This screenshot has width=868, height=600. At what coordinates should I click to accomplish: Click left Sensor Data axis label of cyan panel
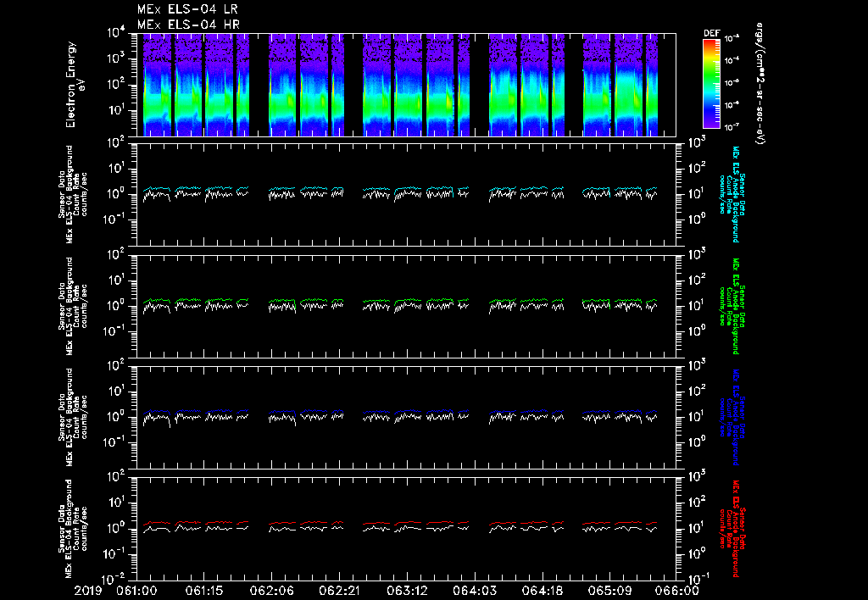coord(73,194)
